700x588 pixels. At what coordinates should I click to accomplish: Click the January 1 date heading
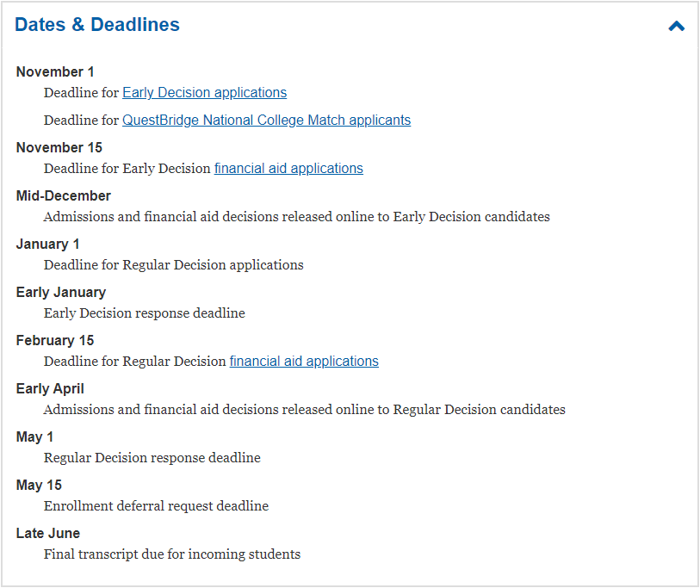tap(47, 244)
